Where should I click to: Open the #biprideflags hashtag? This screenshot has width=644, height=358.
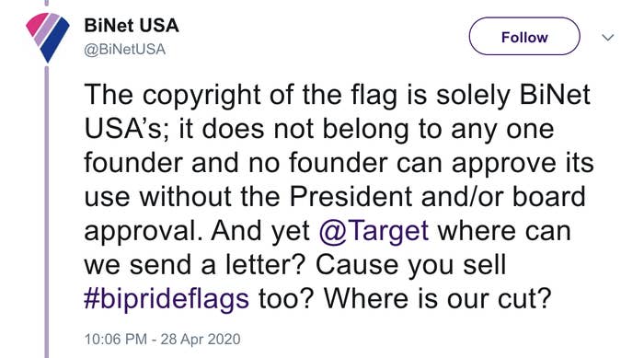coord(167,299)
